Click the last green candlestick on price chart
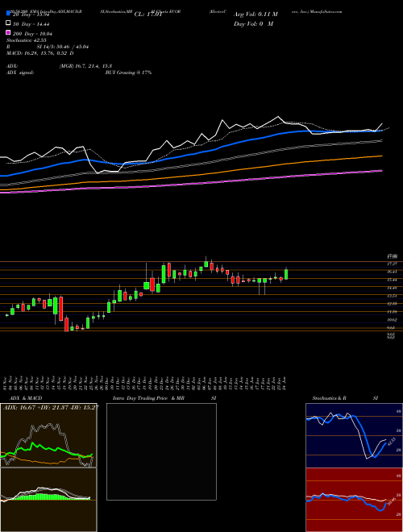The image size is (403, 532). click(x=286, y=274)
